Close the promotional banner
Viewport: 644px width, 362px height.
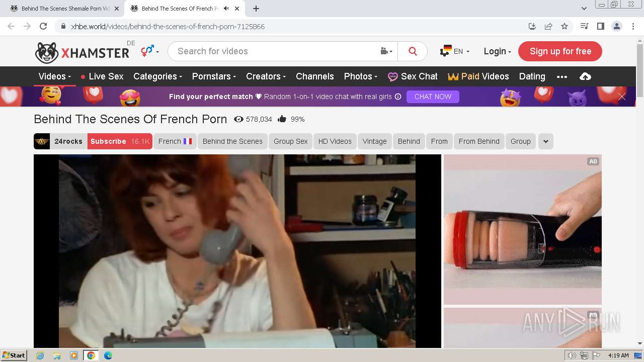point(622,97)
